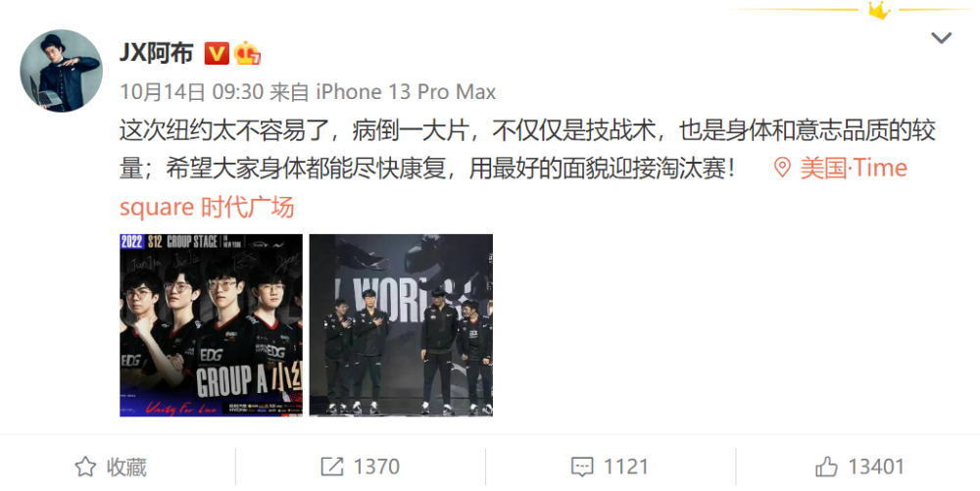Open the 1121 comments count
The height and width of the screenshot is (491, 980).
coord(625,466)
